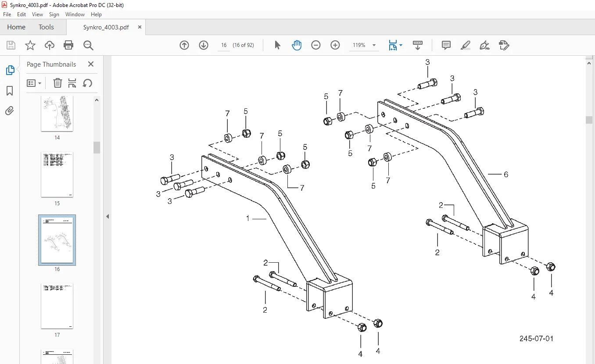Screen dimensions: 595x364
Task: Click the Add comment icon
Action: 446,45
